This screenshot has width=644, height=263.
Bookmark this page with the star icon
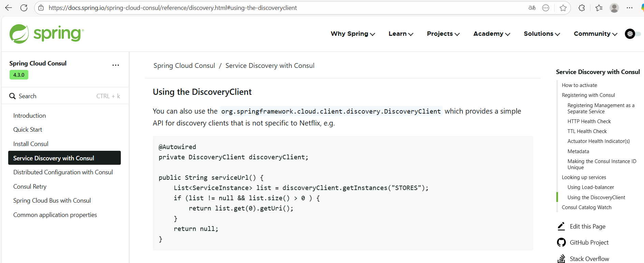[563, 8]
